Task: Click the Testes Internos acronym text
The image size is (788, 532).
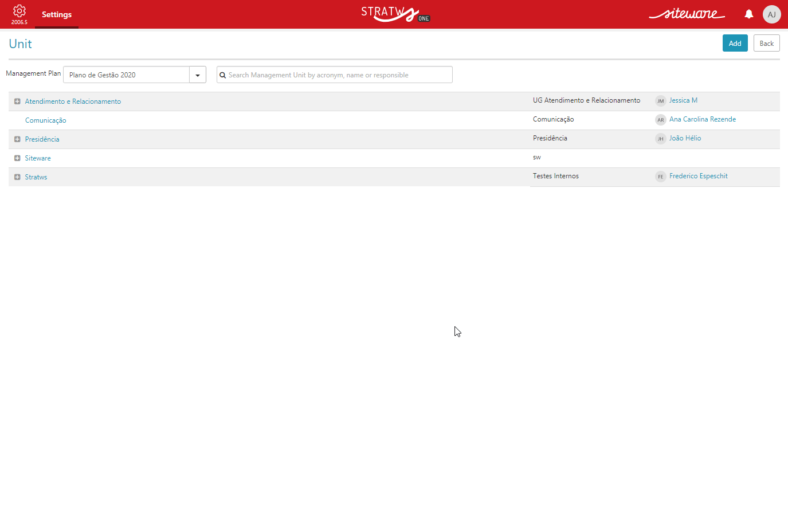Action: (555, 176)
